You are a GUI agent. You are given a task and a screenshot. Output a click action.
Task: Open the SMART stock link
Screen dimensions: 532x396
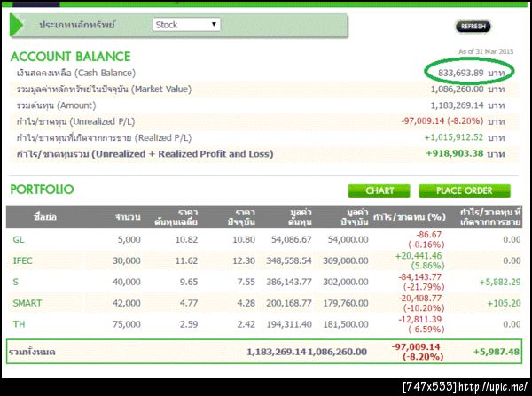coord(27,303)
